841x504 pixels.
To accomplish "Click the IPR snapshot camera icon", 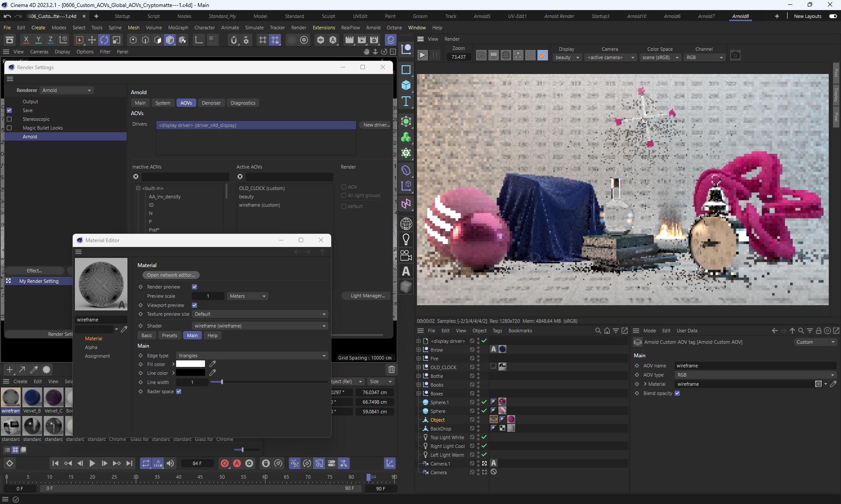I will (x=735, y=55).
